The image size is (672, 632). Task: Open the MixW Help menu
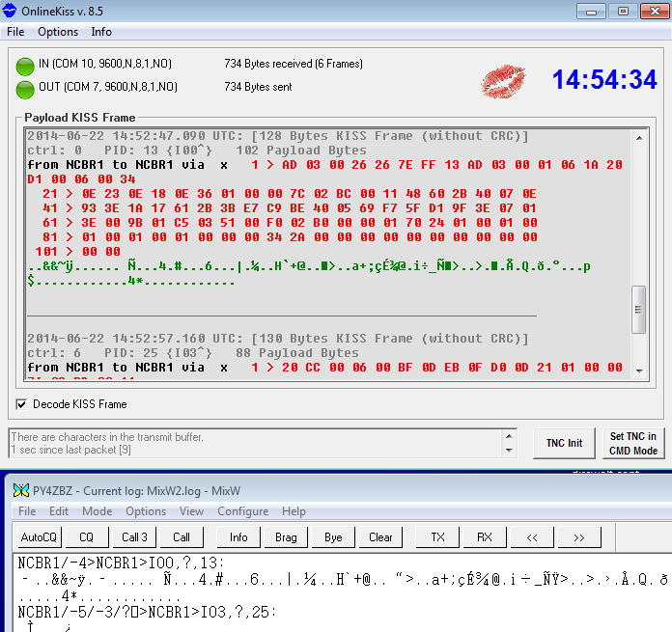pos(294,511)
